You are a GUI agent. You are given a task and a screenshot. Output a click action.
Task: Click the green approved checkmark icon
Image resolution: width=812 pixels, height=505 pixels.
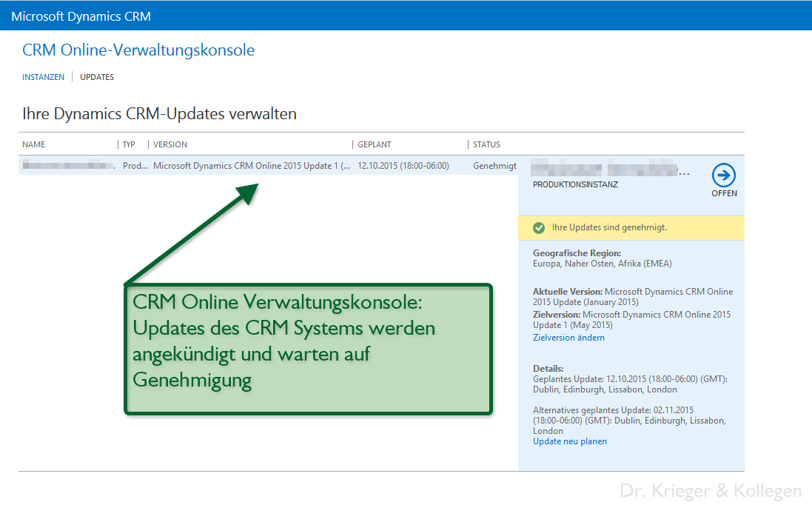539,228
